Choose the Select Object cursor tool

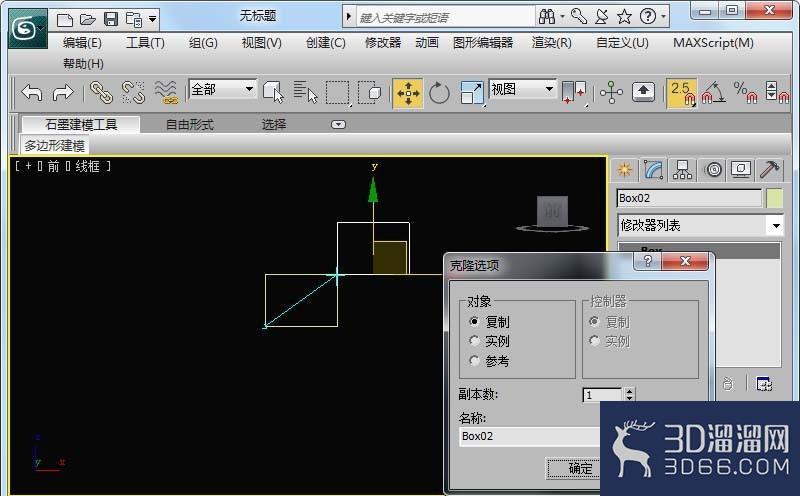click(x=273, y=93)
